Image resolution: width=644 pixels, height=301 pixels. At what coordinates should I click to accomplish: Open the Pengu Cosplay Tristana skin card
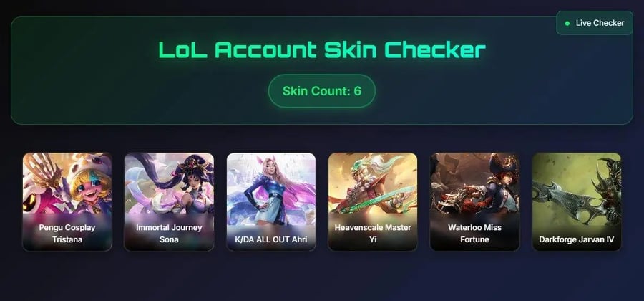tap(67, 202)
